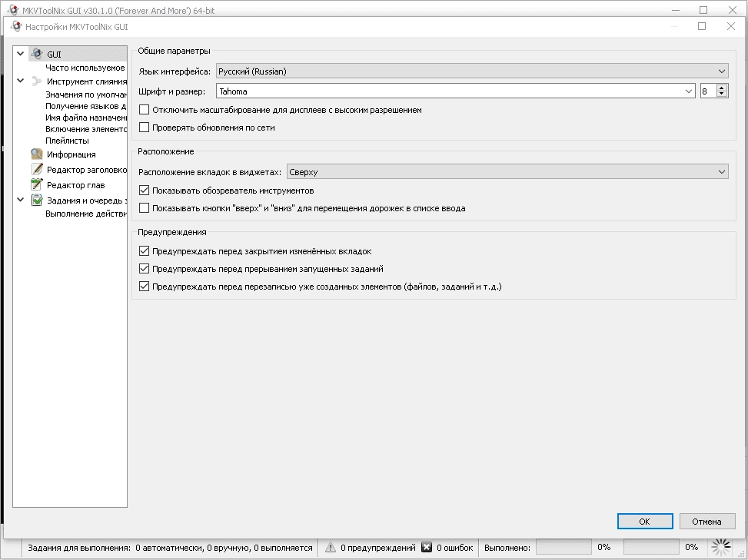Viewport: 748px width, 560px height.
Task: Click the Выполнено label in status bar
Action: click(507, 548)
